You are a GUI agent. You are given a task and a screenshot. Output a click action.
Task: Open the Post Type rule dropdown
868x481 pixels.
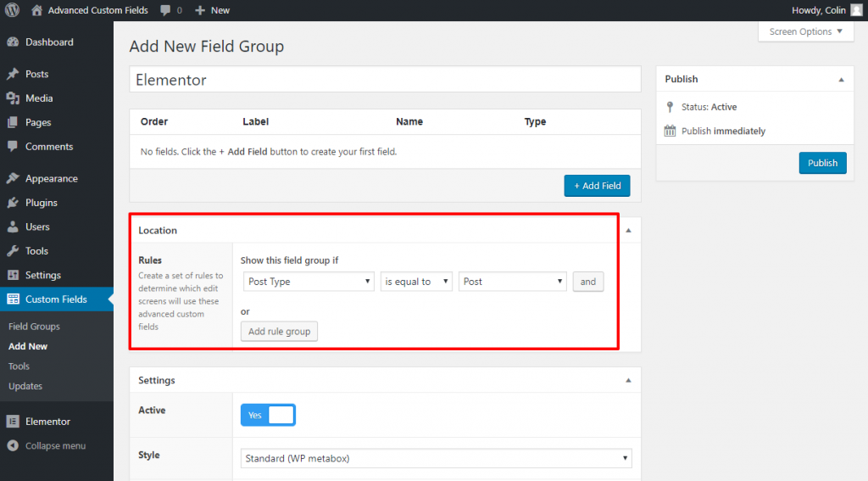(x=309, y=282)
